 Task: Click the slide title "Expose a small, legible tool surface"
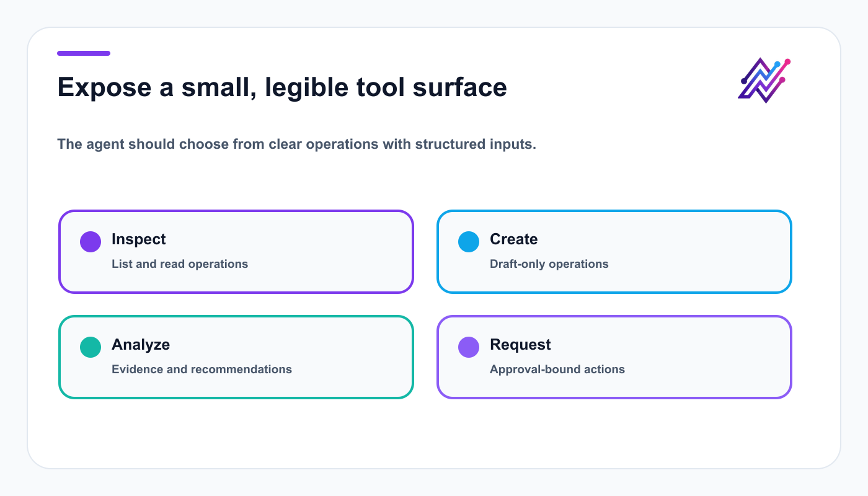tap(282, 87)
